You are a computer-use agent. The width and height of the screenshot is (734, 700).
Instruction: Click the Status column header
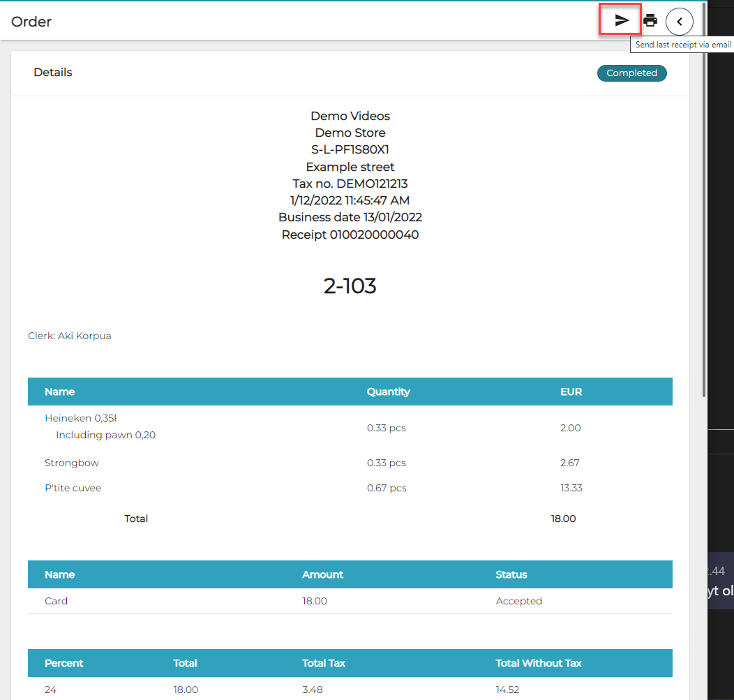click(511, 574)
